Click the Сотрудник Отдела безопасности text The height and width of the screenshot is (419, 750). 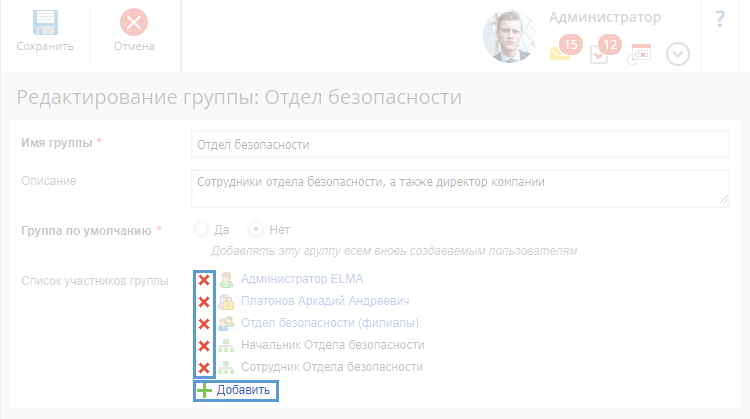click(x=332, y=367)
